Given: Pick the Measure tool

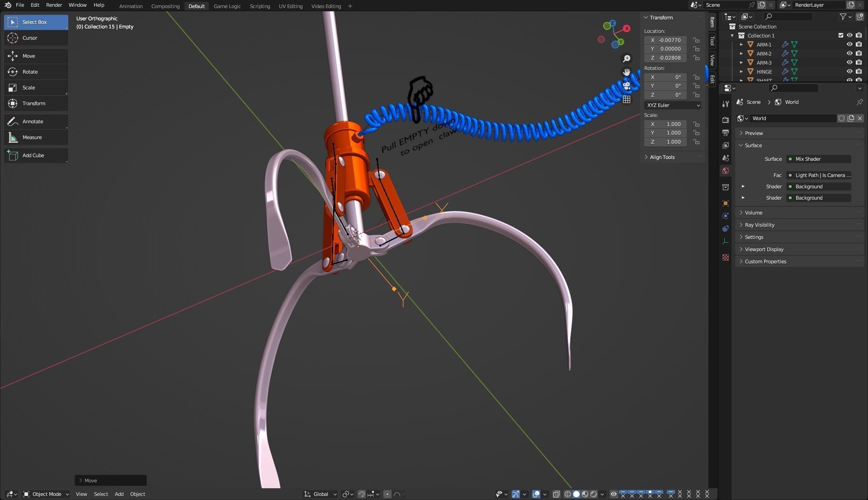Looking at the screenshot, I should coord(36,137).
